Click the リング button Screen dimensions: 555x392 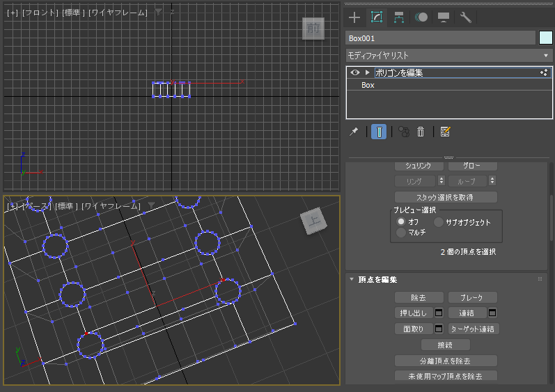click(x=414, y=181)
